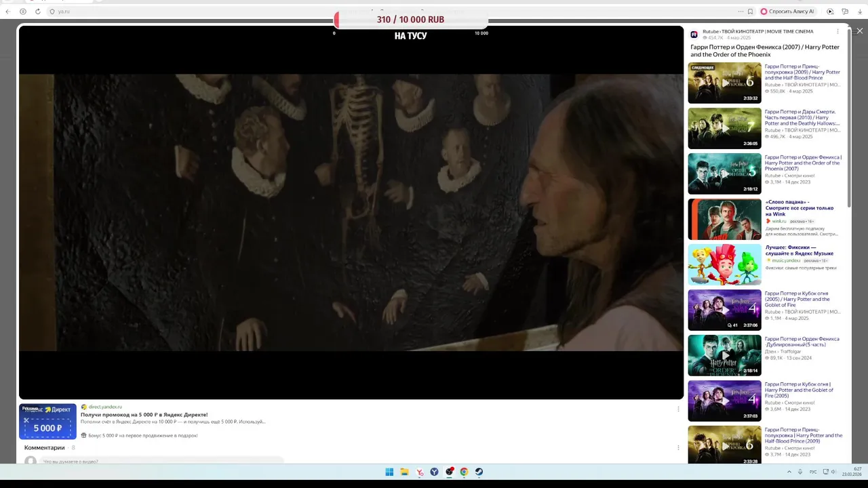The height and width of the screenshot is (488, 868).
Task: Open the direct.yandex.ru source link
Action: click(x=105, y=407)
